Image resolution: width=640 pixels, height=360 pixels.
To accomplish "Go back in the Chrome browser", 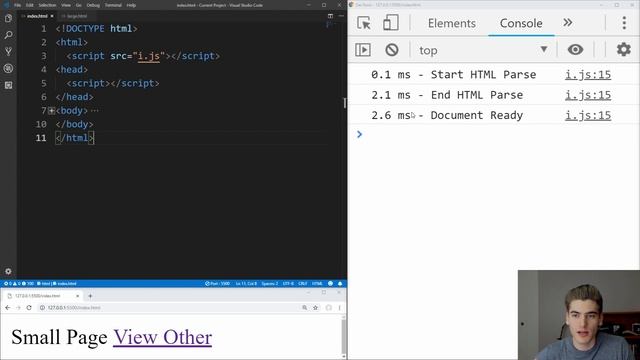I will pyautogui.click(x=8, y=308).
